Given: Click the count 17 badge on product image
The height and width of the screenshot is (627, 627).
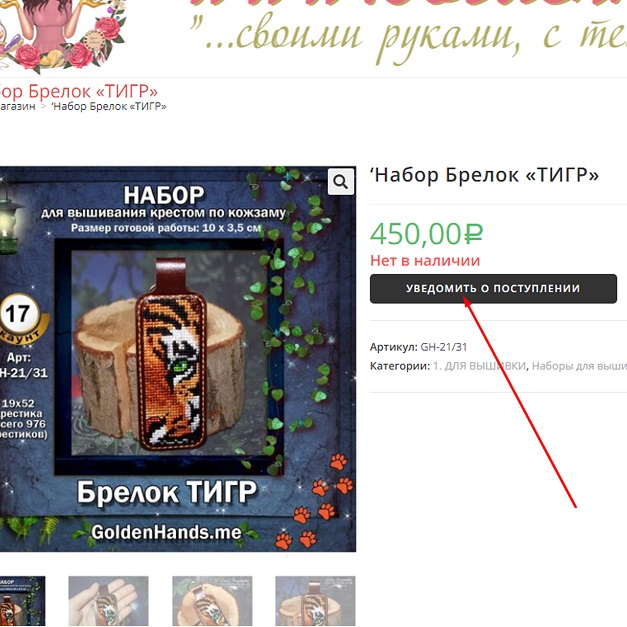Looking at the screenshot, I should (x=19, y=314).
